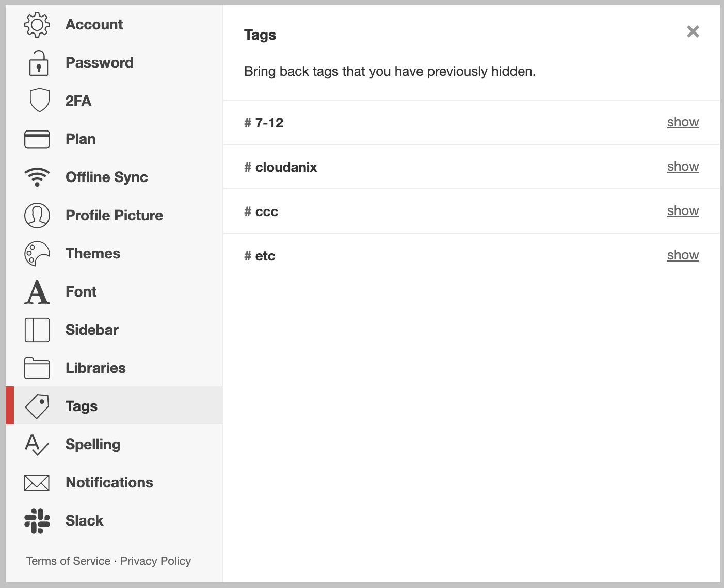724x588 pixels.
Task: Click the Profile Picture avatar icon
Action: point(37,216)
